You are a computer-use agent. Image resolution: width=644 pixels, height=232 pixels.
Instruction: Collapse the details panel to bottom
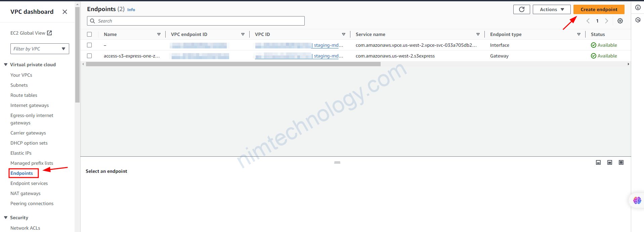pos(598,162)
